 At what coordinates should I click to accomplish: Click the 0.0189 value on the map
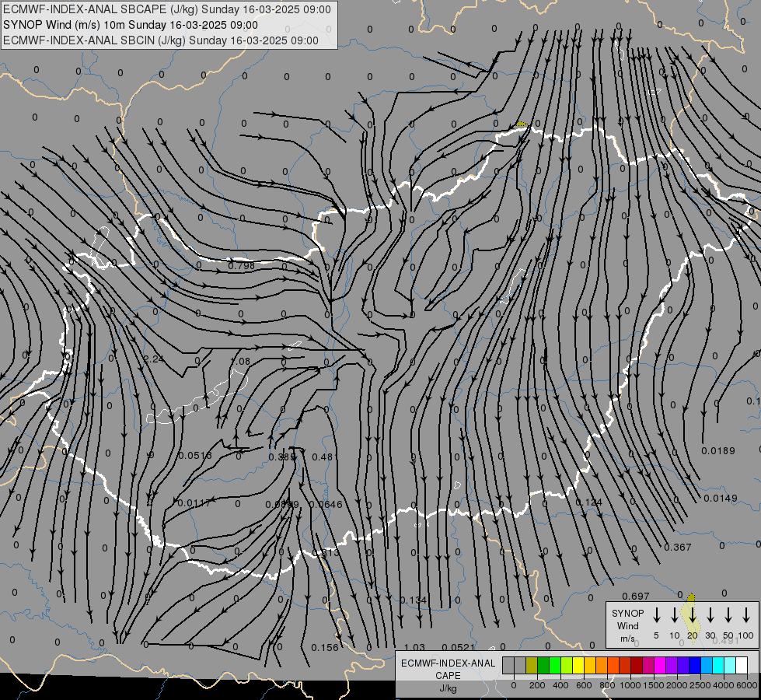coord(718,451)
